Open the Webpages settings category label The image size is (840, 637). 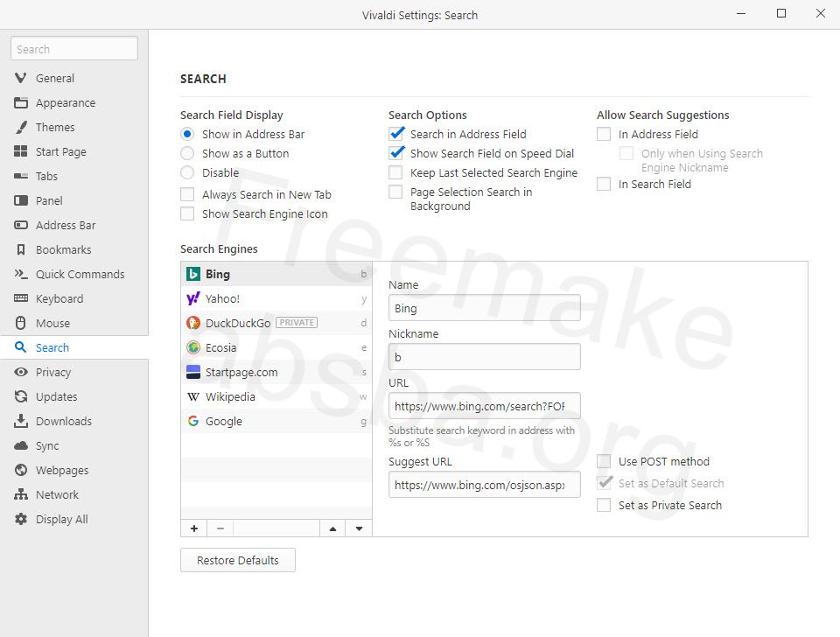(x=62, y=471)
